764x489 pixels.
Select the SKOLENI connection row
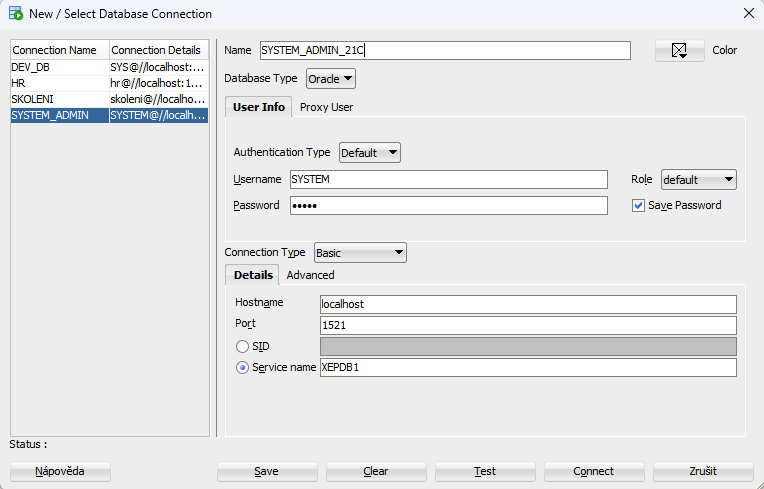click(59, 99)
